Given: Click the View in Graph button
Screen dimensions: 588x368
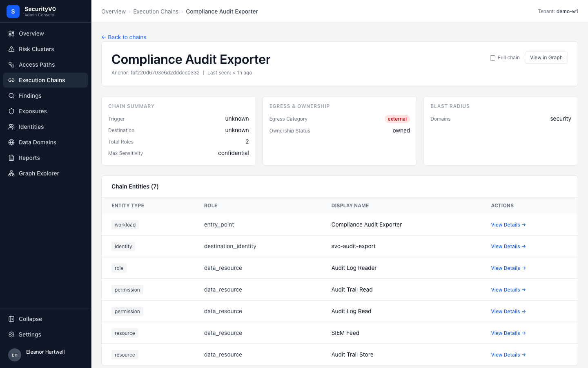Looking at the screenshot, I should 546,58.
